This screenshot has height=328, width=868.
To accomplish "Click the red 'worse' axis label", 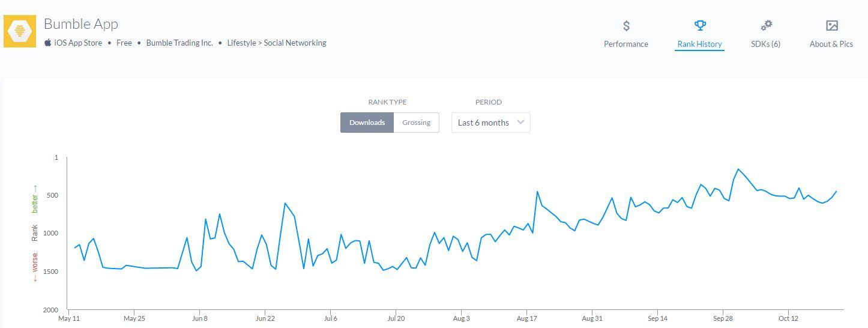I will 35,267.
